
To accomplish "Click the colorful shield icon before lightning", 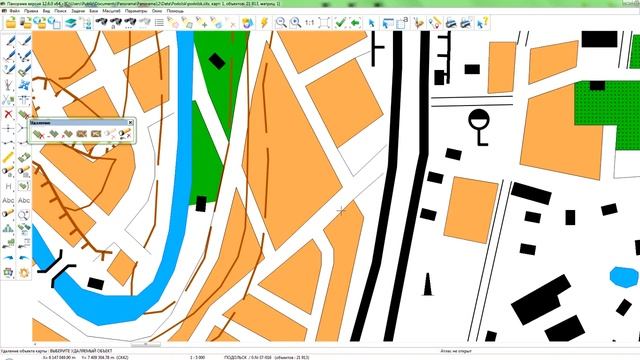I will 247,23.
